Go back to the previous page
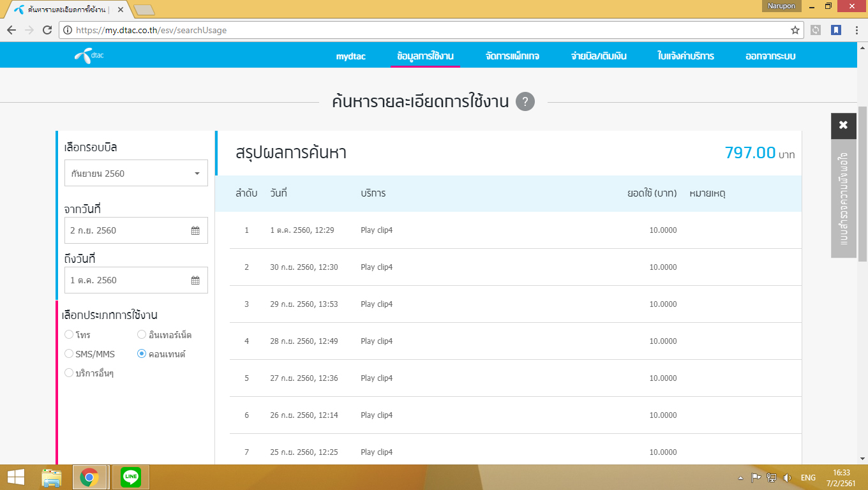Viewport: 868px width, 490px height. [11, 30]
